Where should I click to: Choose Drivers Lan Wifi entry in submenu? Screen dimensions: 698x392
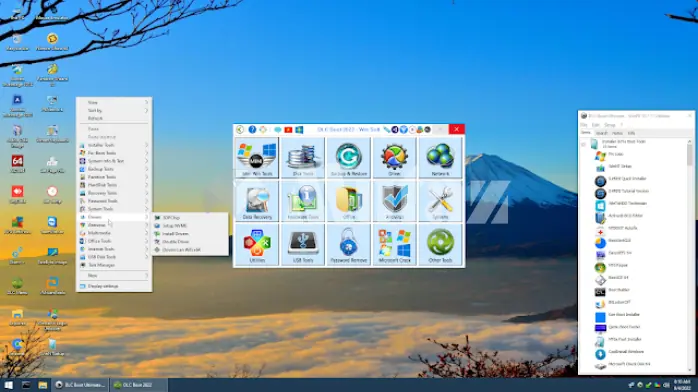(x=191, y=250)
